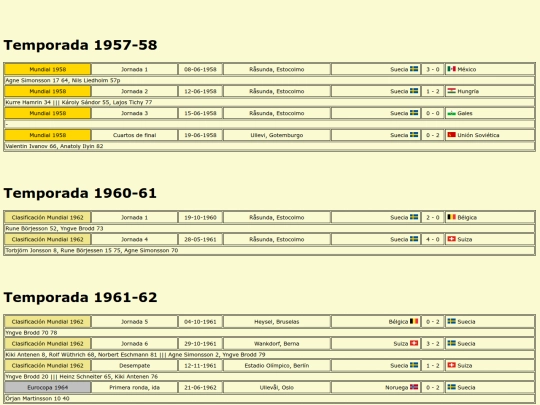Click the 3 - 2 score Suiza vs Suecia
The height and width of the screenshot is (405, 540).
pyautogui.click(x=433, y=344)
